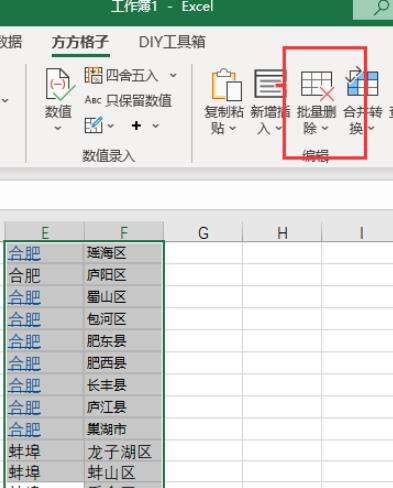Select the cell 庐阳区
This screenshot has width=393, height=488.
pos(124,275)
